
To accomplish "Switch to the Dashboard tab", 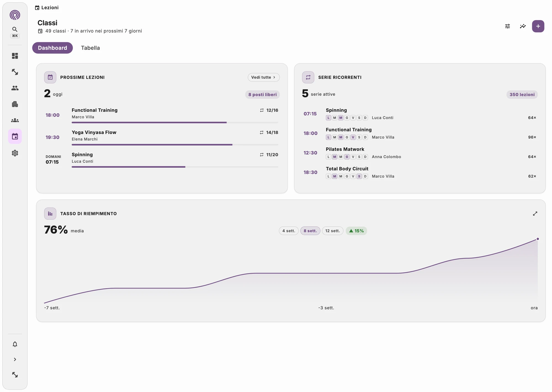I will tap(52, 48).
